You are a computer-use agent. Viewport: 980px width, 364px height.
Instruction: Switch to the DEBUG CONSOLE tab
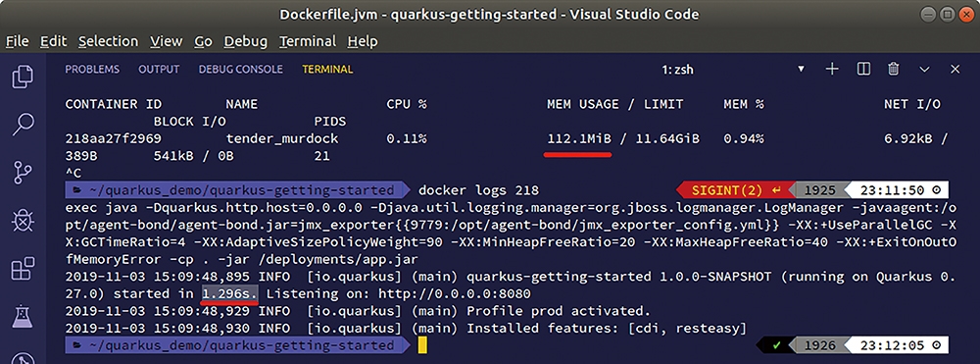(241, 70)
